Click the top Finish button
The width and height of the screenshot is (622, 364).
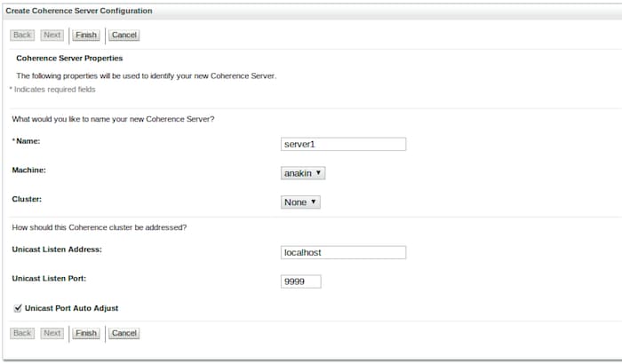click(85, 35)
